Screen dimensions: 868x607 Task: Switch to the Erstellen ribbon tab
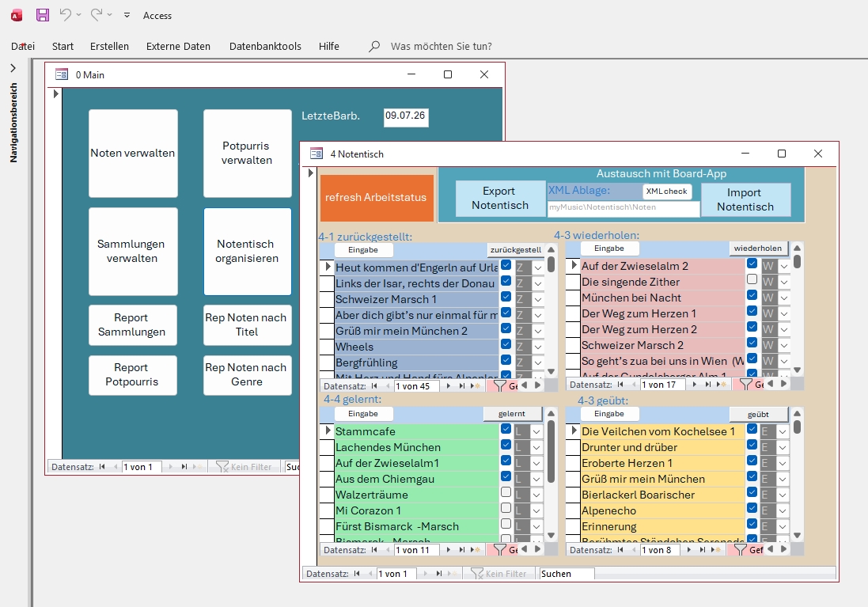[110, 47]
